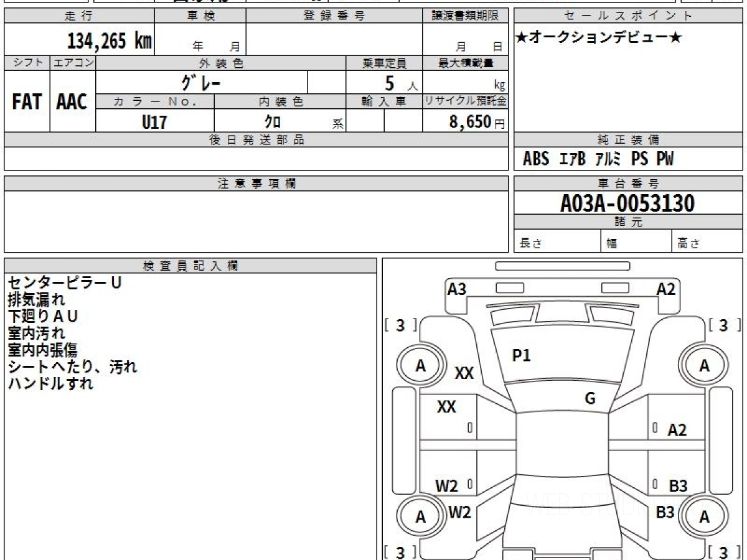Select the inspector note 室内汚れ
The width and height of the screenshot is (747, 560).
point(36,333)
